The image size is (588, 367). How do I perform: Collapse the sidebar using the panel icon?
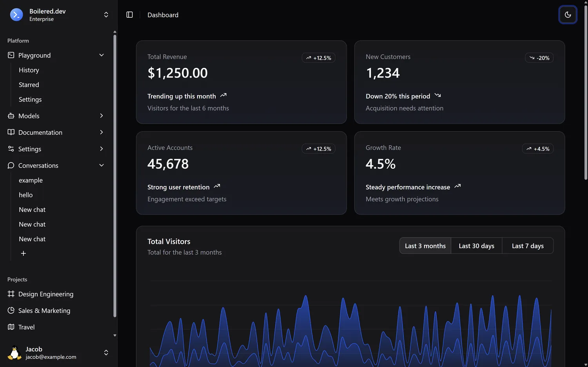(129, 15)
